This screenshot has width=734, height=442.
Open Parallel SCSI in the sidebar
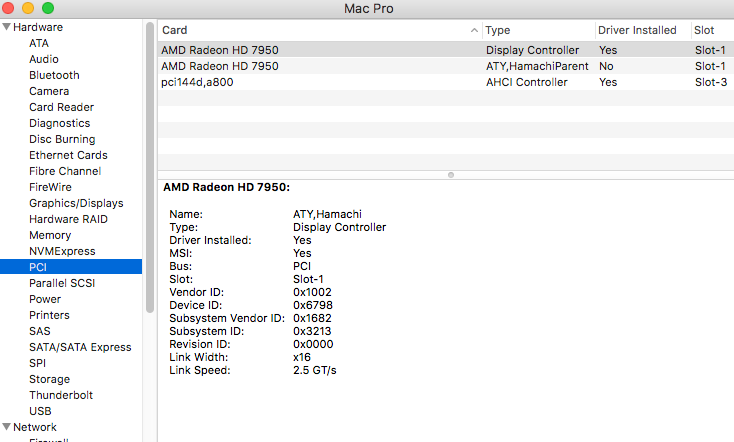click(62, 283)
